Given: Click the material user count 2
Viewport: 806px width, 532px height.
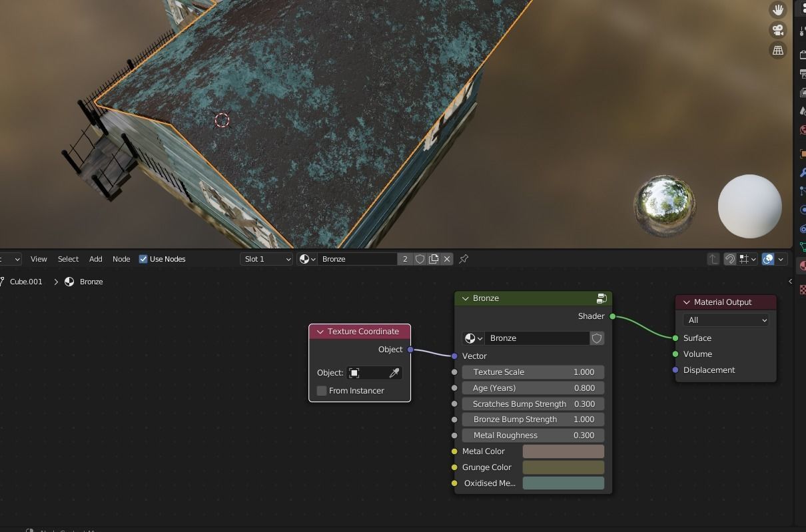Looking at the screenshot, I should coord(405,259).
